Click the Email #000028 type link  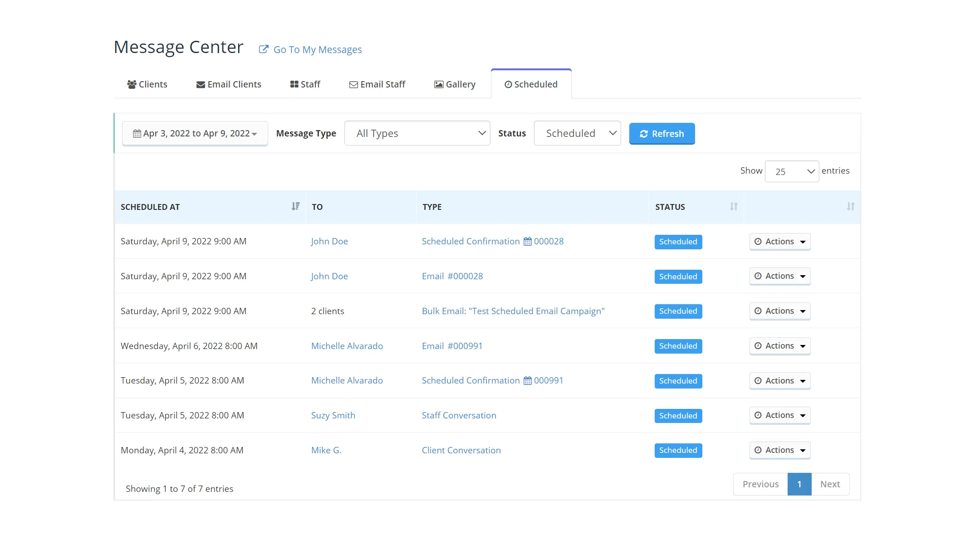(x=452, y=276)
